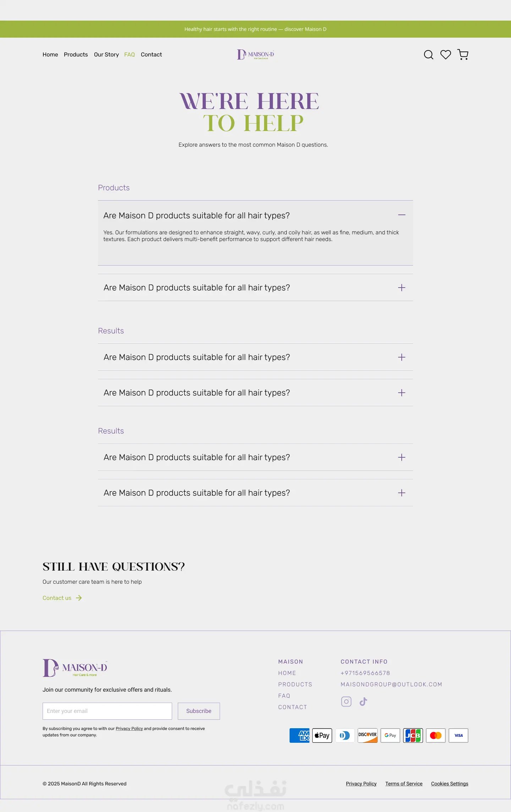This screenshot has width=511, height=812.
Task: Follow the Contact us arrow link
Action: point(62,598)
